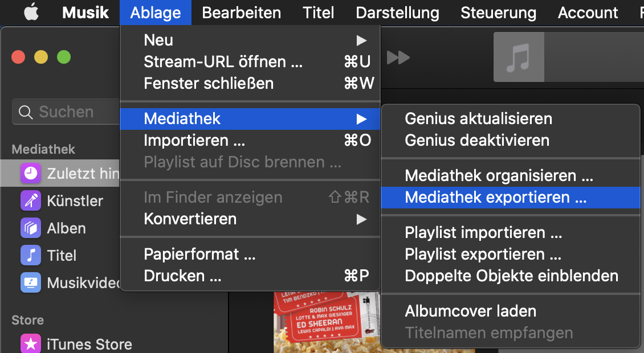Open the Alben sidebar icon

(31, 228)
